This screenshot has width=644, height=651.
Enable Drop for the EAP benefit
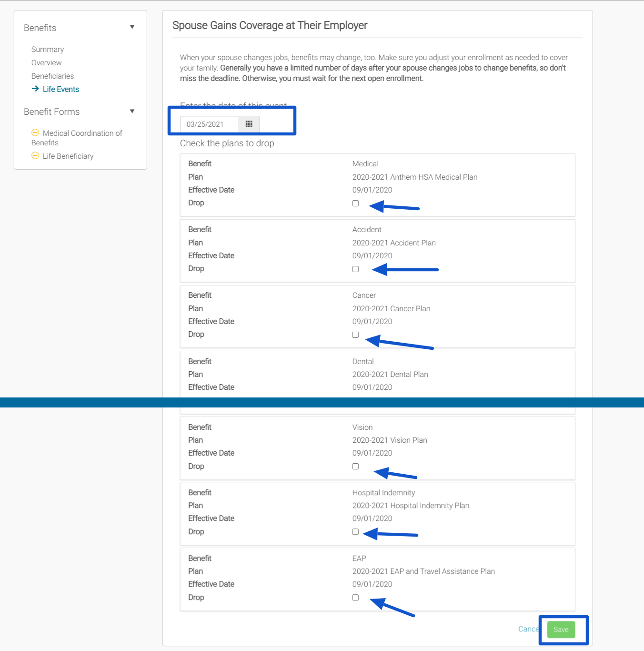355,597
